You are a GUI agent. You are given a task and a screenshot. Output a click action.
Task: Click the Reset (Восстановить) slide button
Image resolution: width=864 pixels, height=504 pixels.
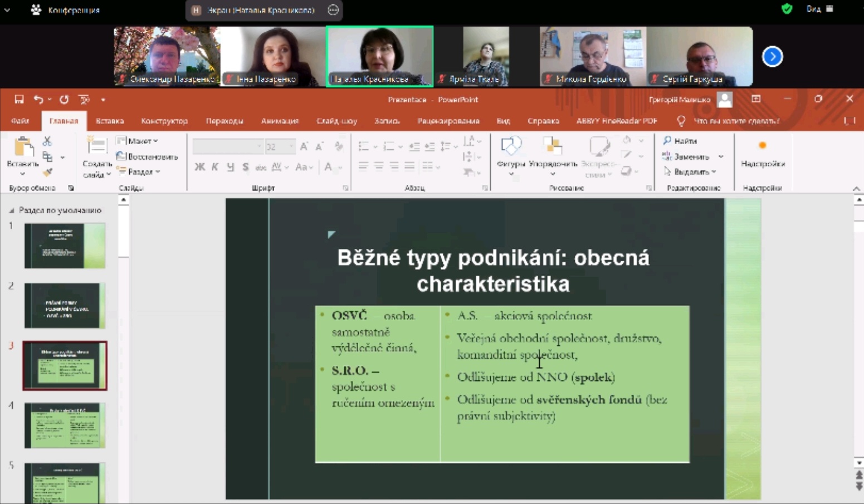point(147,157)
